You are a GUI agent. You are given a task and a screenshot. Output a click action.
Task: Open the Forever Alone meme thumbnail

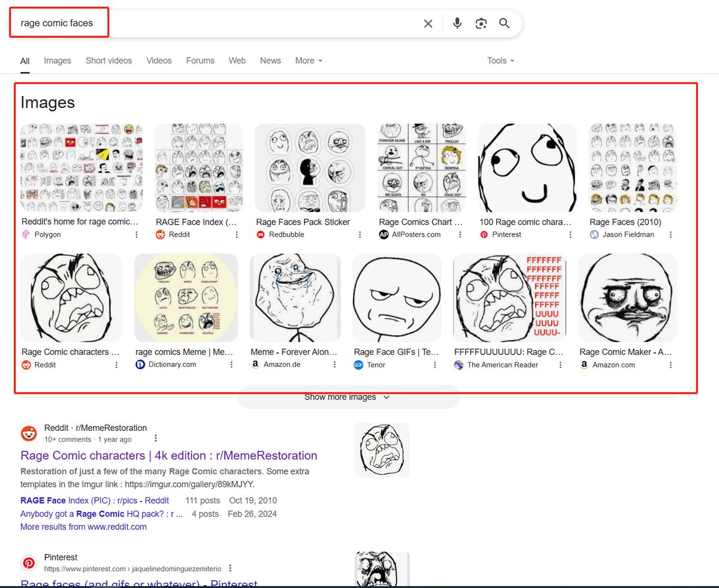pyautogui.click(x=295, y=298)
